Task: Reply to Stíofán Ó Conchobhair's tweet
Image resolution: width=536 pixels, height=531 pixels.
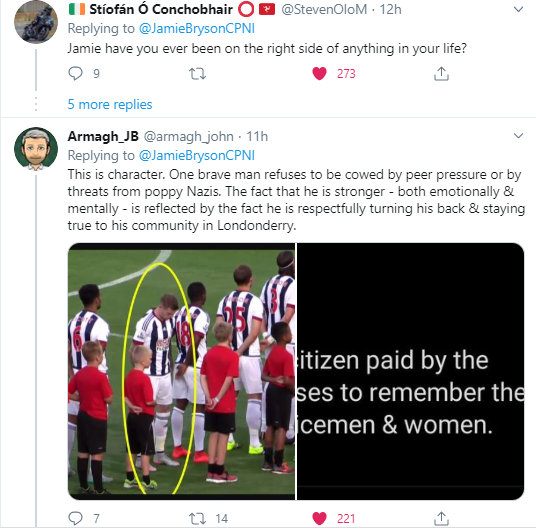Action: click(75, 74)
